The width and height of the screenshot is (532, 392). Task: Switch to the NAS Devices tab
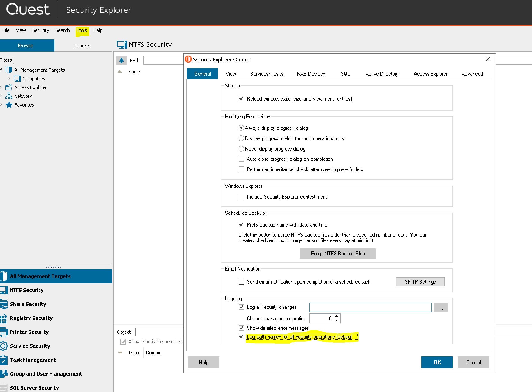tap(311, 74)
